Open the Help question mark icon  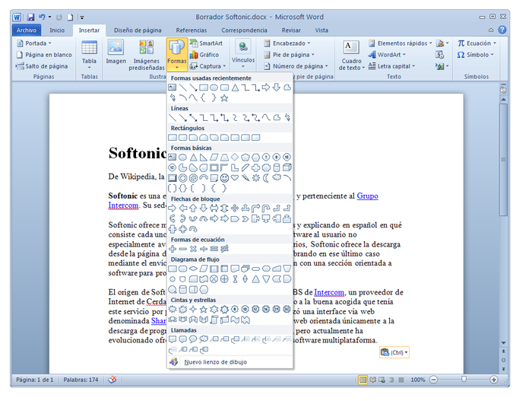[504, 30]
